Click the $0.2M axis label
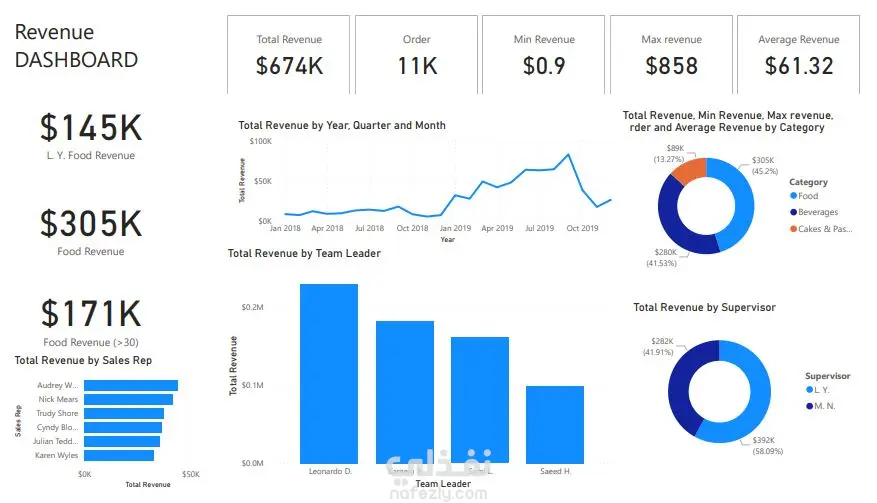Screen dimensions: 877x503 (252, 307)
